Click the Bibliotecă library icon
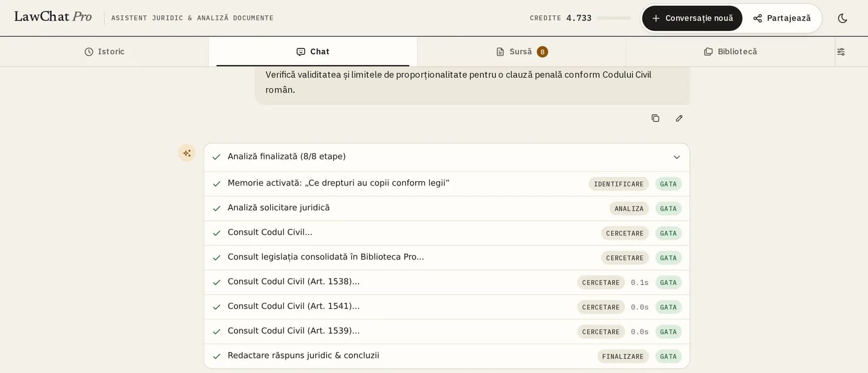This screenshot has height=373, width=868. (x=708, y=52)
